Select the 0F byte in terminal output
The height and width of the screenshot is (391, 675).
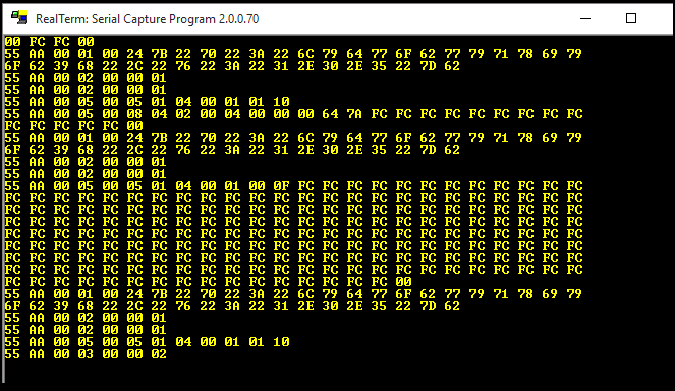click(x=282, y=186)
